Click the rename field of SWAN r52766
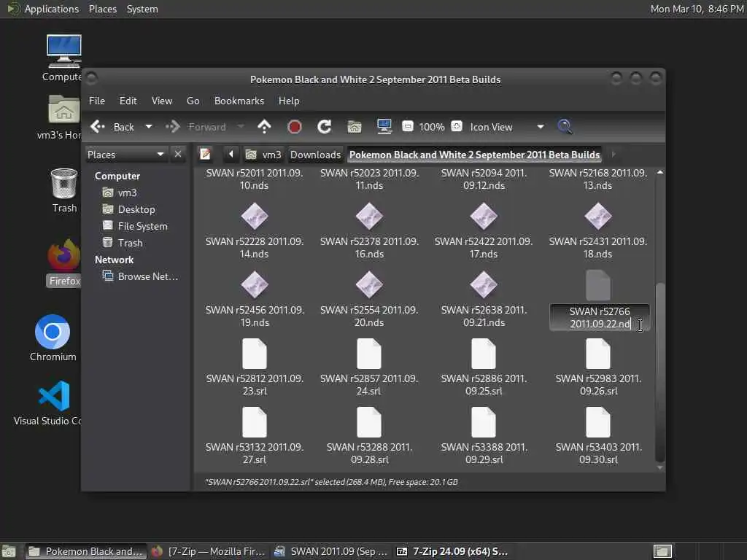 pyautogui.click(x=600, y=318)
